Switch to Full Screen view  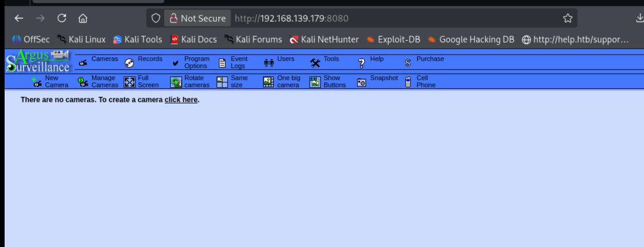[x=129, y=82]
